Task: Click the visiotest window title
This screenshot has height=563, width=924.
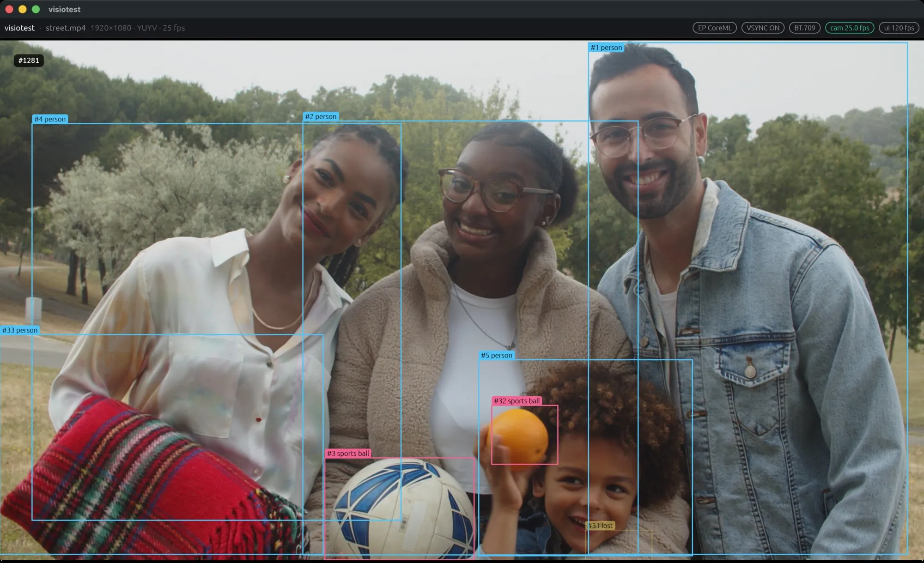Action: [64, 9]
